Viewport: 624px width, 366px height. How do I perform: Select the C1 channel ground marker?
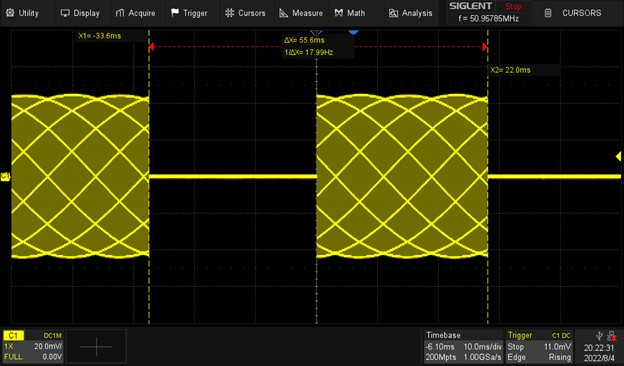(6, 176)
